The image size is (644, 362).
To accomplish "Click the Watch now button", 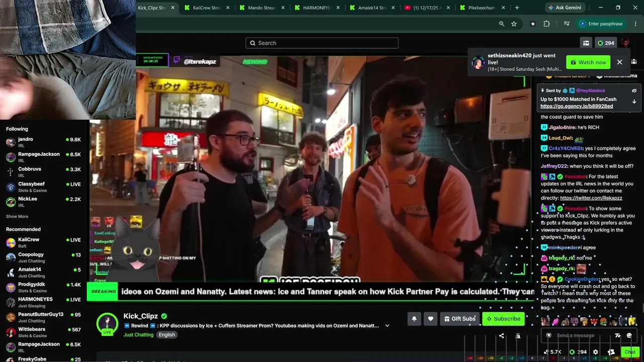I will pyautogui.click(x=588, y=62).
